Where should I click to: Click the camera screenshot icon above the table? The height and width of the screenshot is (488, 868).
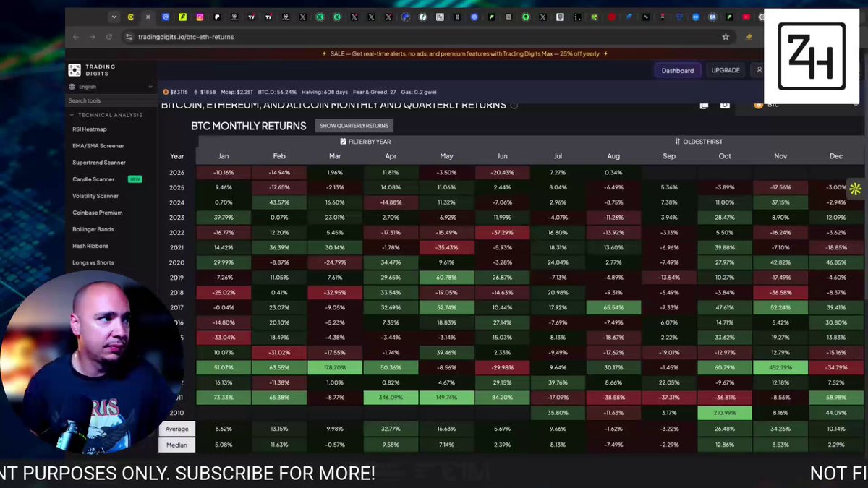click(725, 105)
